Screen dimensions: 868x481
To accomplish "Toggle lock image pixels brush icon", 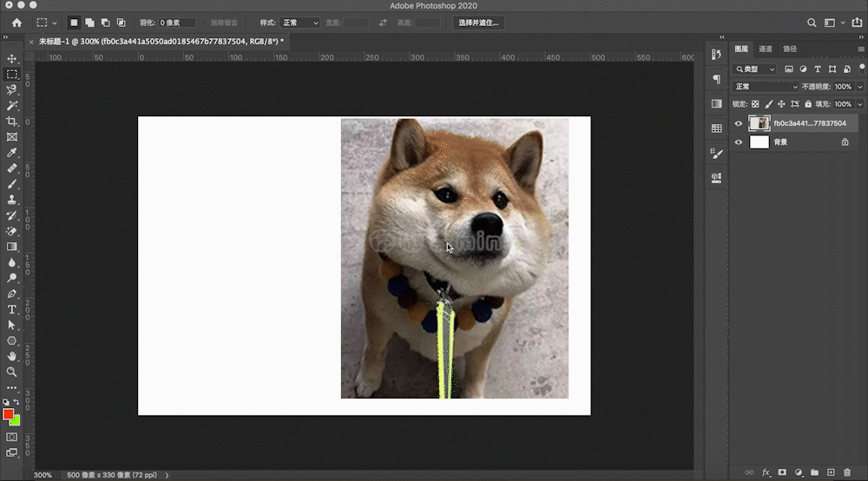I will (x=768, y=104).
